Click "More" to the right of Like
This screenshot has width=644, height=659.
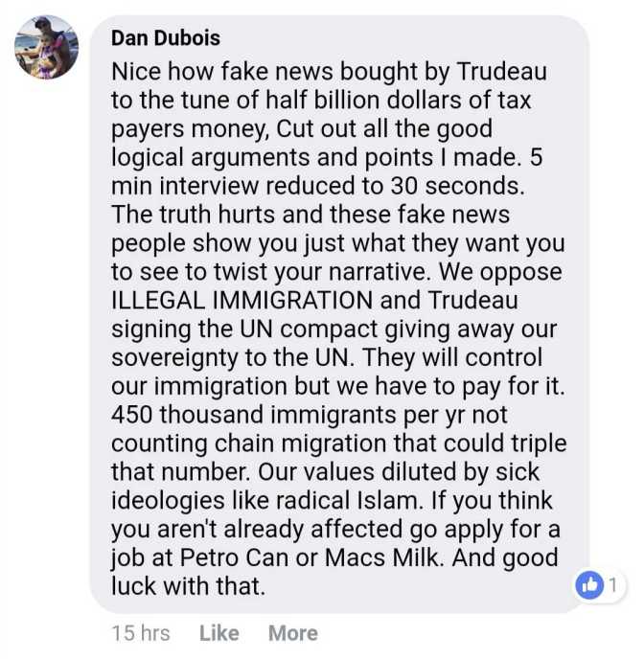tap(293, 633)
